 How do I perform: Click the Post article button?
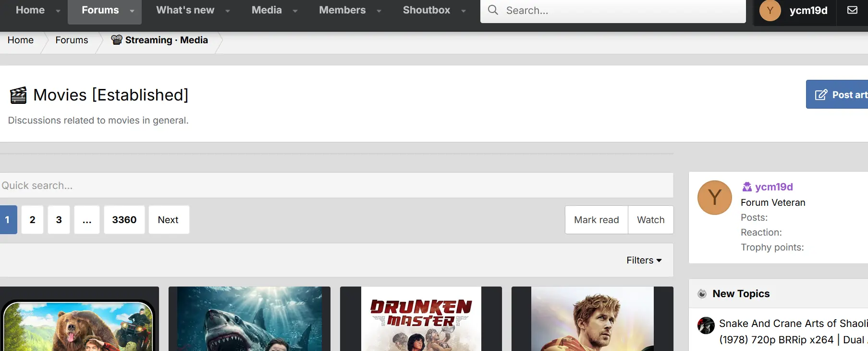(x=837, y=94)
